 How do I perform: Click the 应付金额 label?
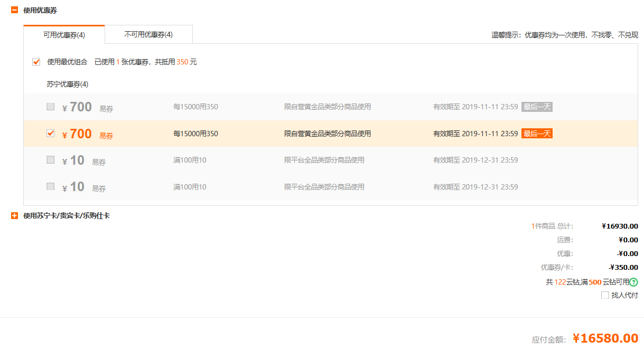pyautogui.click(x=549, y=339)
